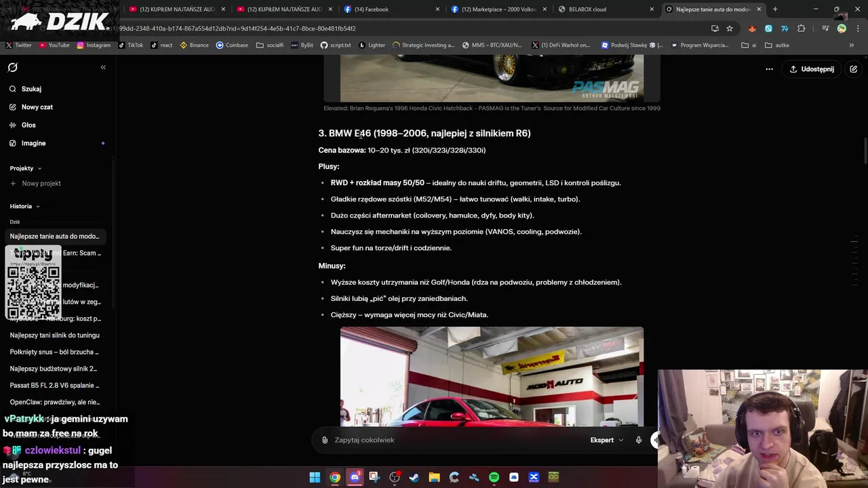Image resolution: width=868 pixels, height=488 pixels.
Task: Click the red car garage image
Action: pyautogui.click(x=492, y=376)
